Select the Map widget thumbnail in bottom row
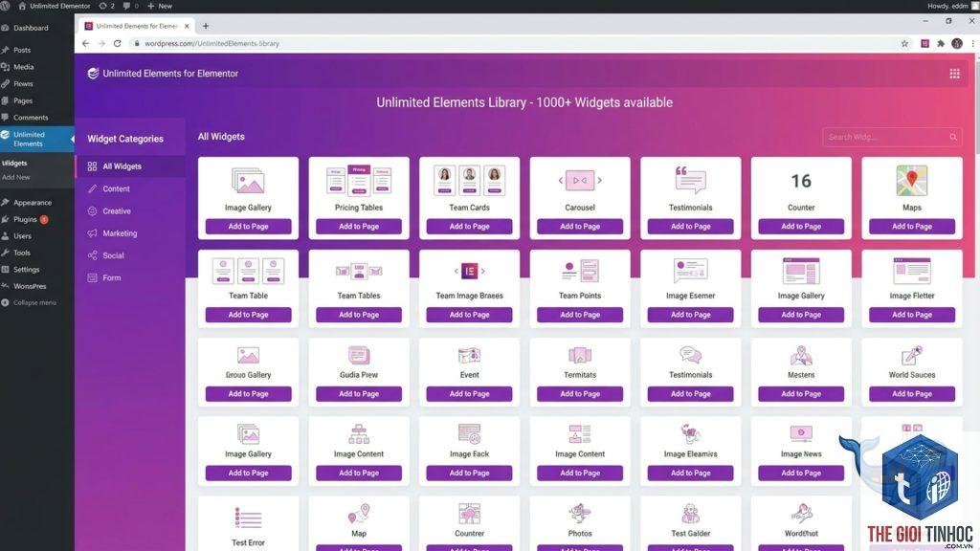 click(x=359, y=514)
